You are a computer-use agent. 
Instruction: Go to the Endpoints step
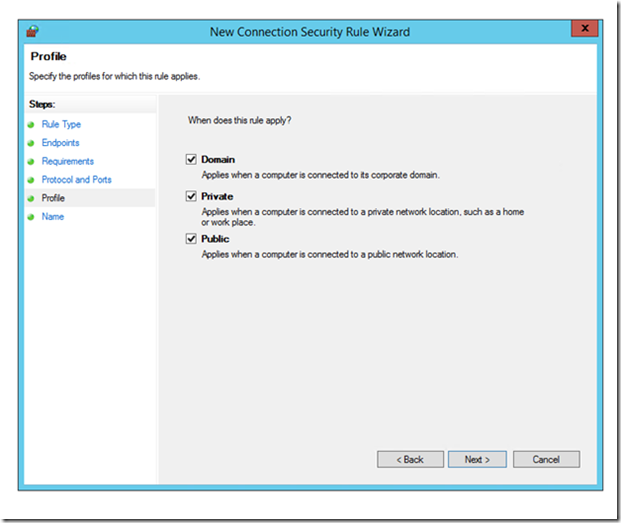click(61, 143)
